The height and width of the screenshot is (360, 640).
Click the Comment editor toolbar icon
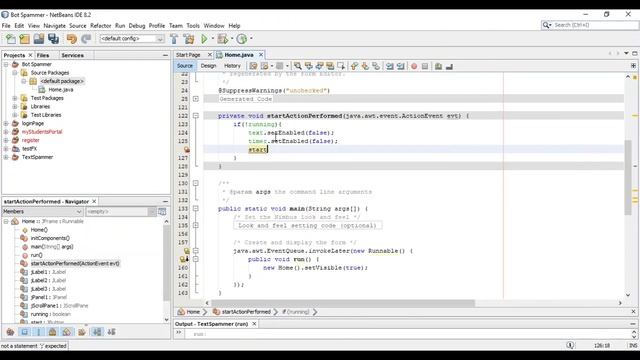[x=438, y=66]
